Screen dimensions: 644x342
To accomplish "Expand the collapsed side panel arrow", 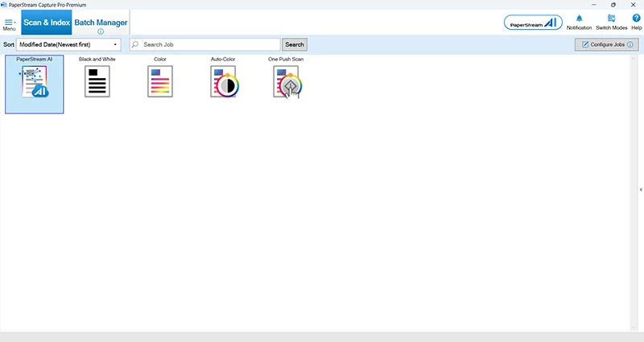I will (640, 189).
